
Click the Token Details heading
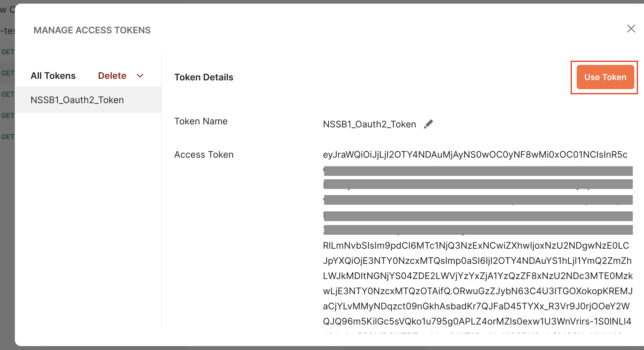tap(204, 77)
